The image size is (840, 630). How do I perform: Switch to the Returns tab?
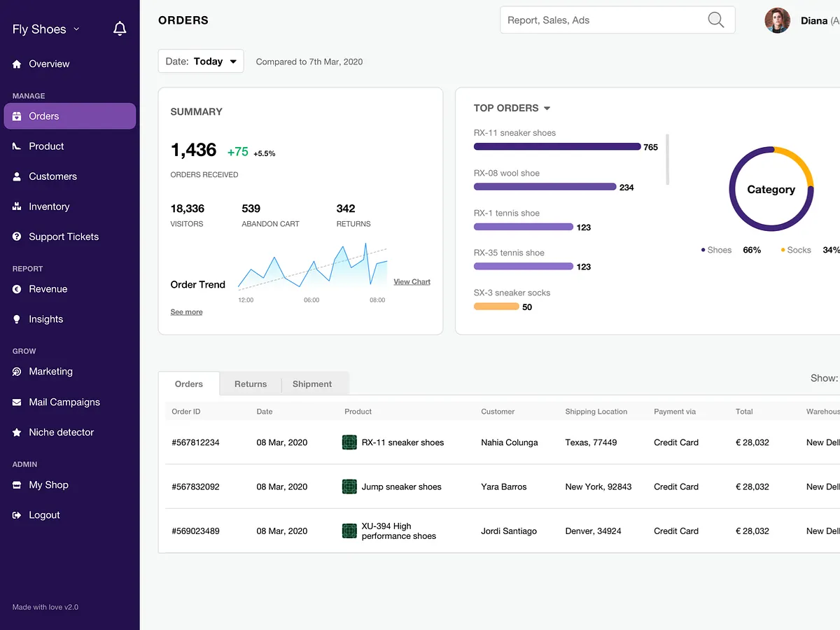(250, 384)
